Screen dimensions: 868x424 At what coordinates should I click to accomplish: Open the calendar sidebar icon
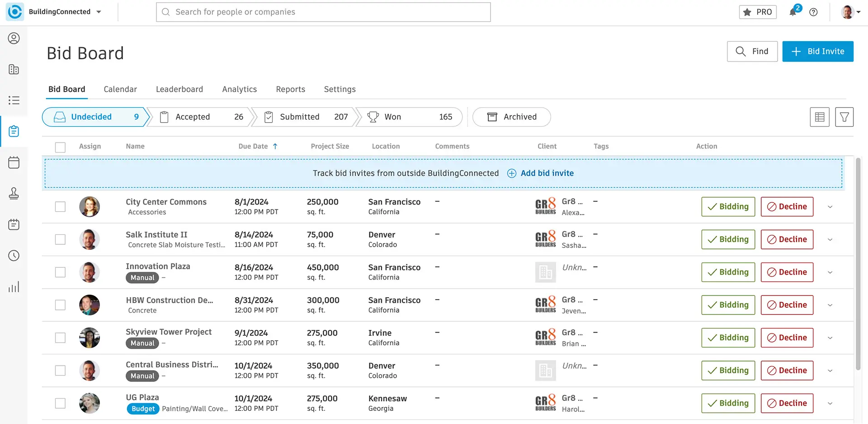point(14,162)
